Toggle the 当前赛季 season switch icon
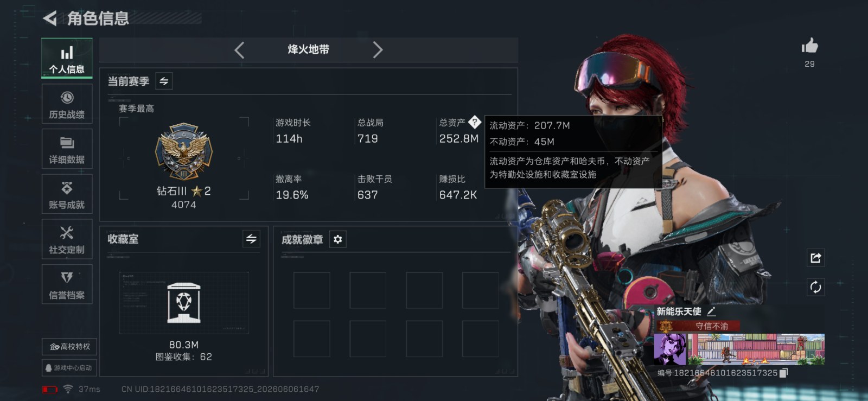The image size is (868, 401). coord(164,81)
